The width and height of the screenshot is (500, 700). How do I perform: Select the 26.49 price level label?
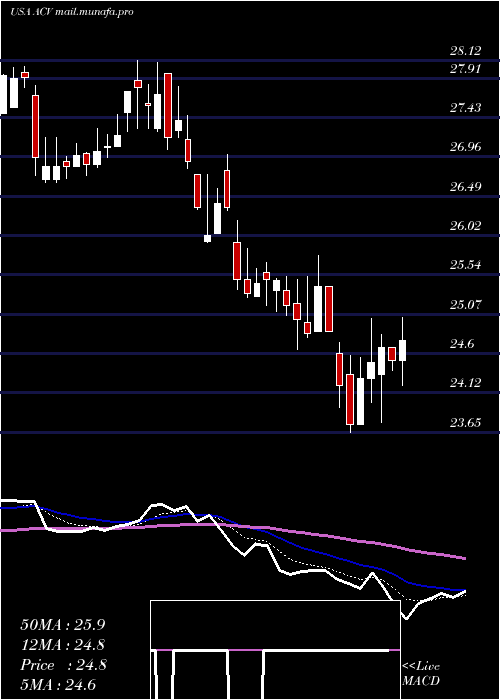pos(466,186)
